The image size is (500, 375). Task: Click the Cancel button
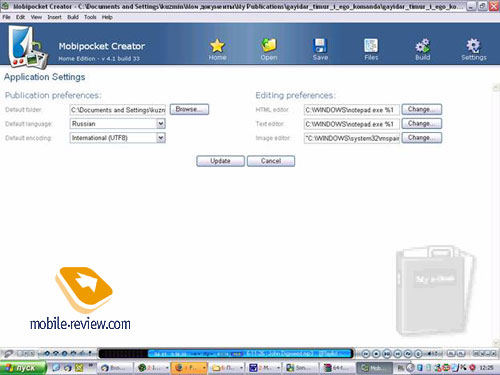tap(271, 161)
